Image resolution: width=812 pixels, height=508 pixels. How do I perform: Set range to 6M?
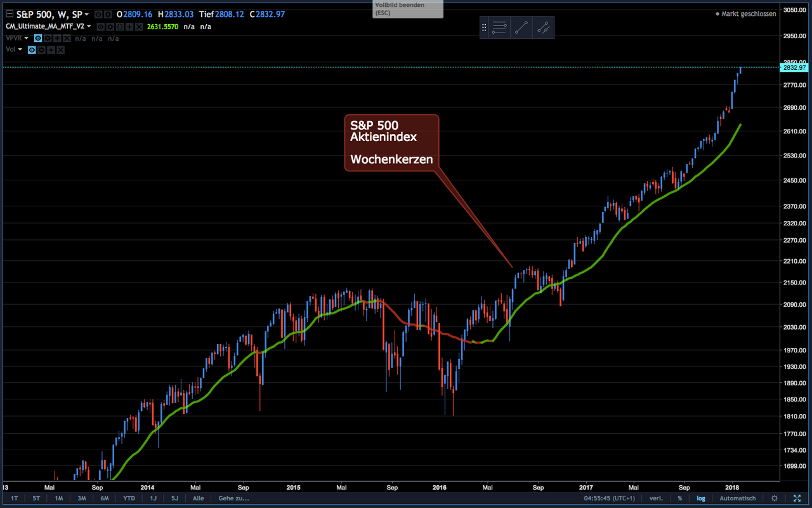104,498
